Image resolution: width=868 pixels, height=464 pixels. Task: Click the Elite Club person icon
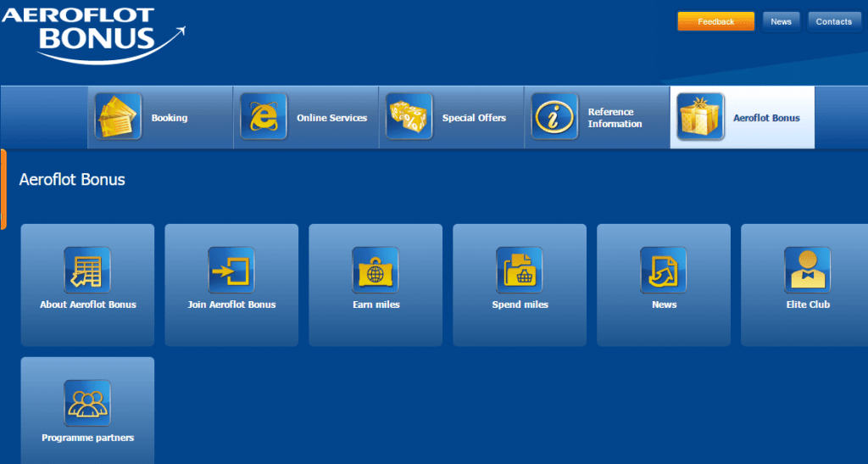(807, 270)
